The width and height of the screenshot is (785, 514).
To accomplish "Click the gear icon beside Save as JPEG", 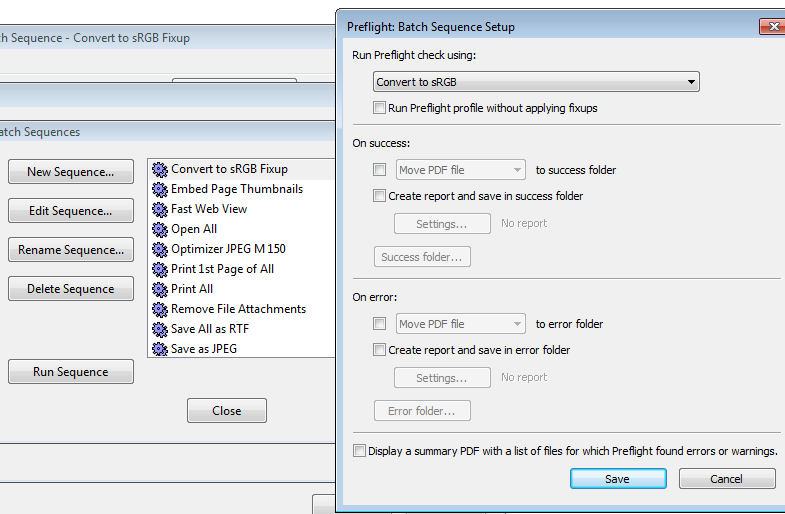I will pyautogui.click(x=160, y=349).
